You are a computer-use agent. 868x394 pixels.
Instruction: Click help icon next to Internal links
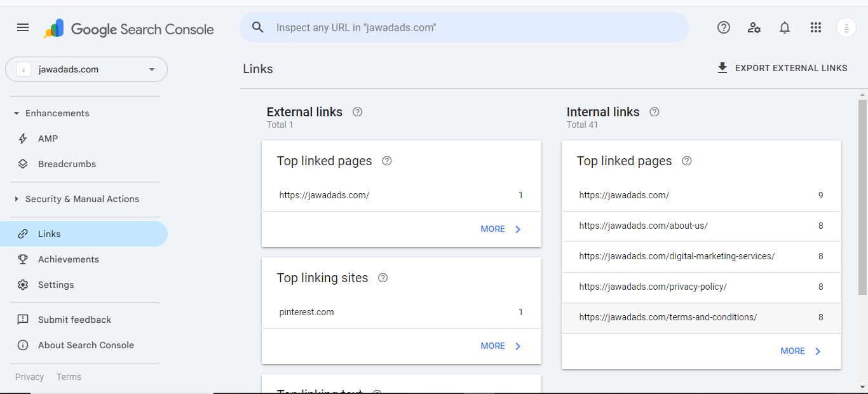click(654, 112)
